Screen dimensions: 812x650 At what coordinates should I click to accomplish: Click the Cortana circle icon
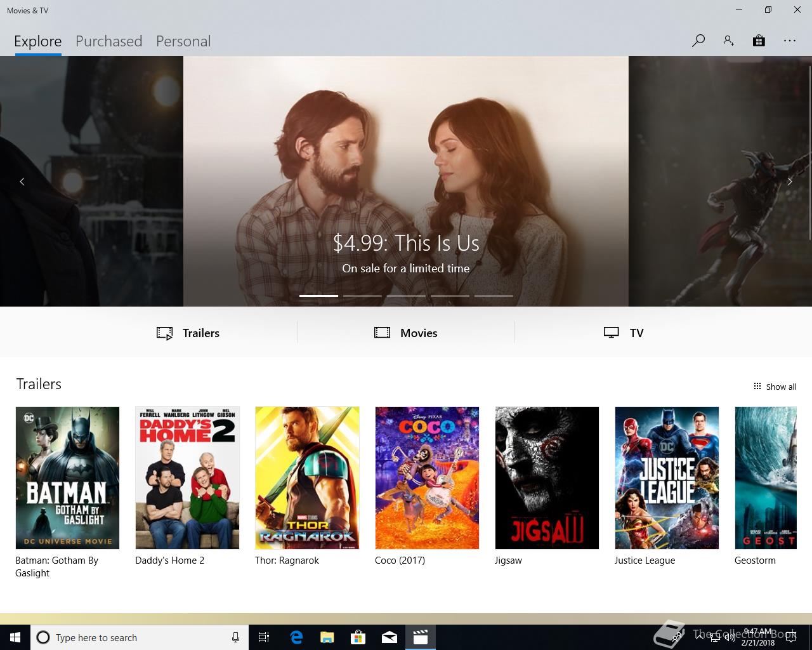43,637
